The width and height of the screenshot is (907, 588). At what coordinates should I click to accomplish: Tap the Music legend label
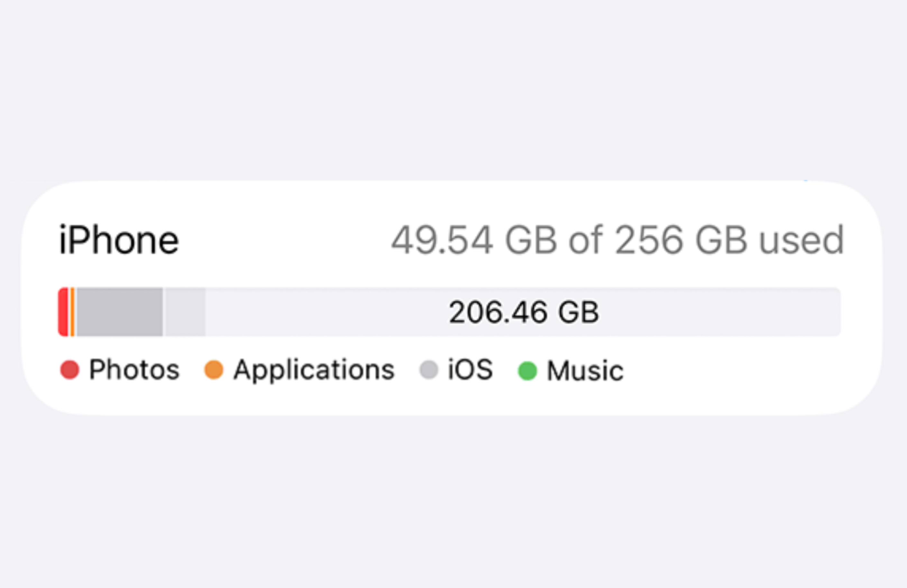[x=585, y=370]
